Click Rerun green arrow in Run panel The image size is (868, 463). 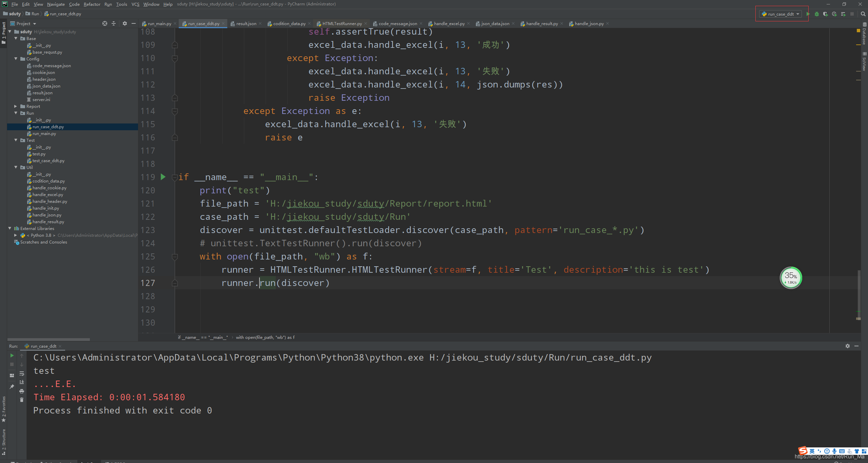coord(12,355)
